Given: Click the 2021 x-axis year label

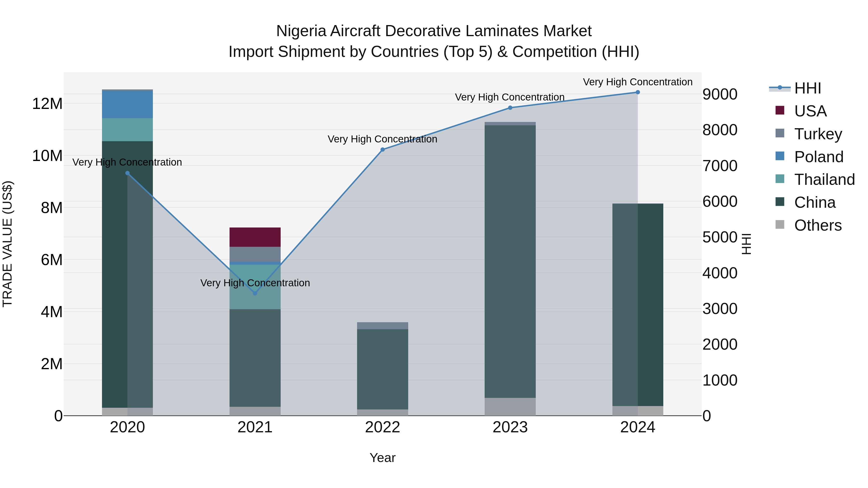Looking at the screenshot, I should [x=255, y=427].
